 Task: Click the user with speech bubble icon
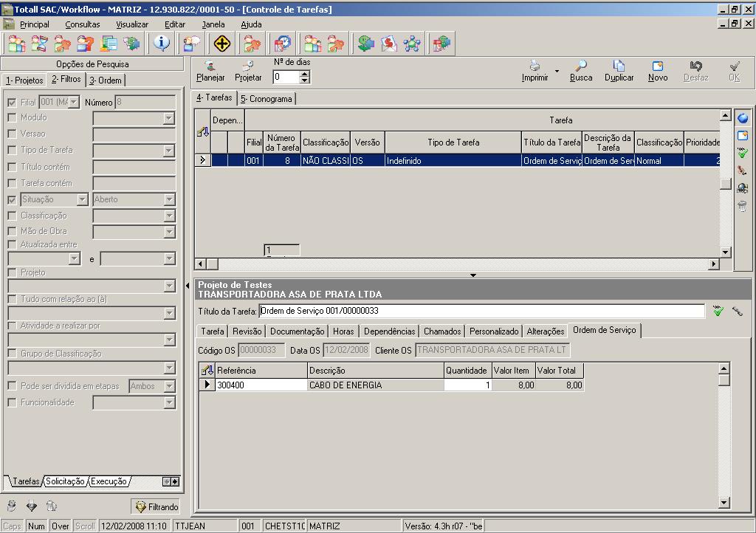[x=191, y=44]
